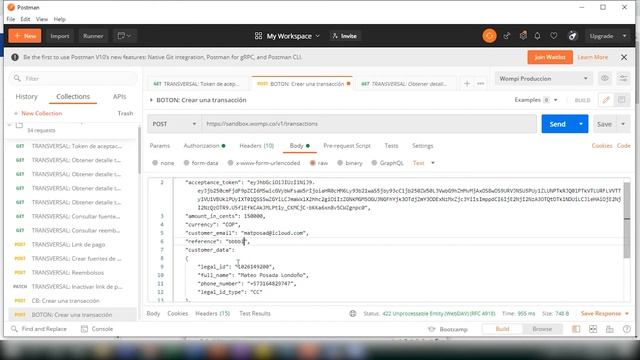Open the Examples dropdown
This screenshot has height=360, width=640.
click(536, 100)
